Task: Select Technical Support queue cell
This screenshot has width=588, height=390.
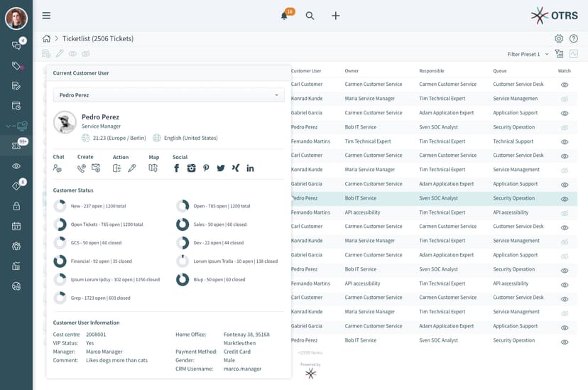Action: [513, 141]
